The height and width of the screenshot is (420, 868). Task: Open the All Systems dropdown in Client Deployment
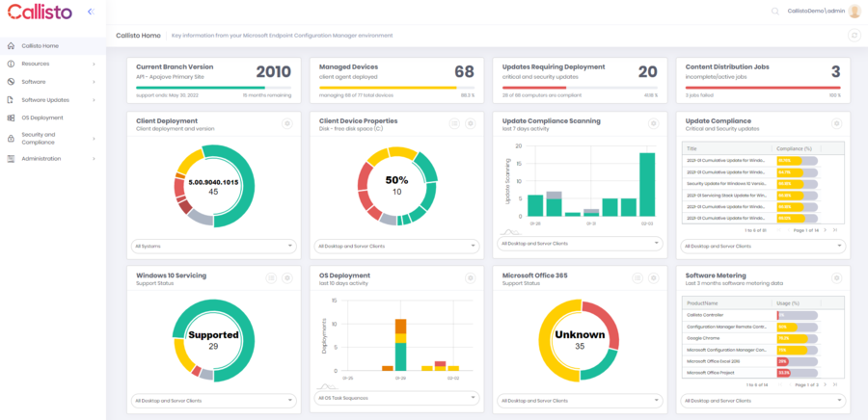(213, 246)
